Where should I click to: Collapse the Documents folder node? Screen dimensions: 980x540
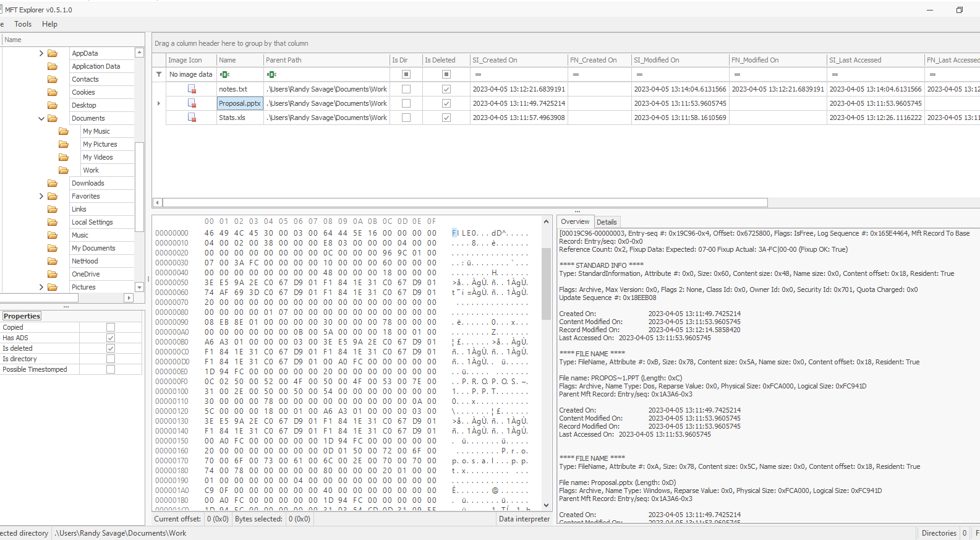point(41,118)
